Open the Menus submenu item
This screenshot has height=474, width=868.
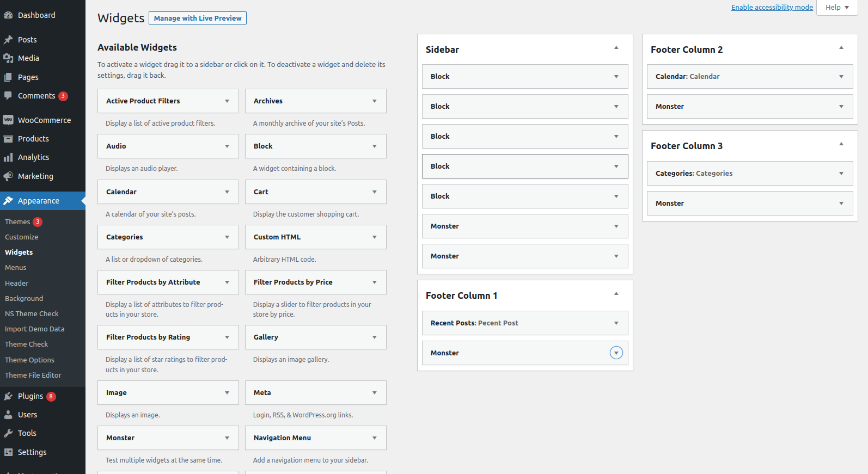pyautogui.click(x=16, y=268)
